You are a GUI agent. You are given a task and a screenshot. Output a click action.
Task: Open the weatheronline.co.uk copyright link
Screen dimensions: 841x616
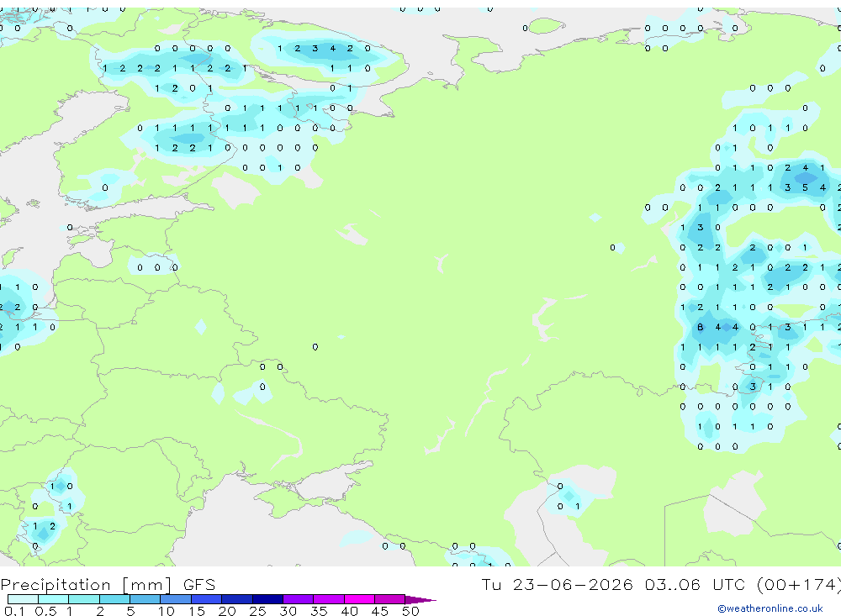click(770, 608)
